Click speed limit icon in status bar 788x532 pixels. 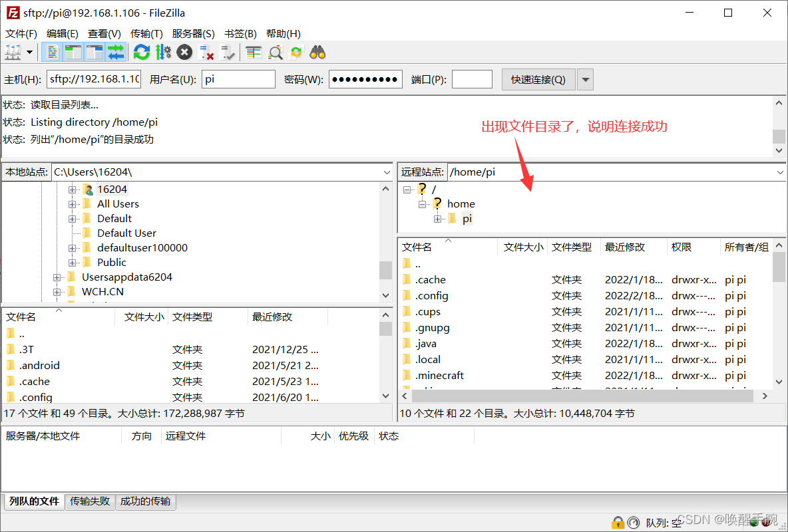634,523
